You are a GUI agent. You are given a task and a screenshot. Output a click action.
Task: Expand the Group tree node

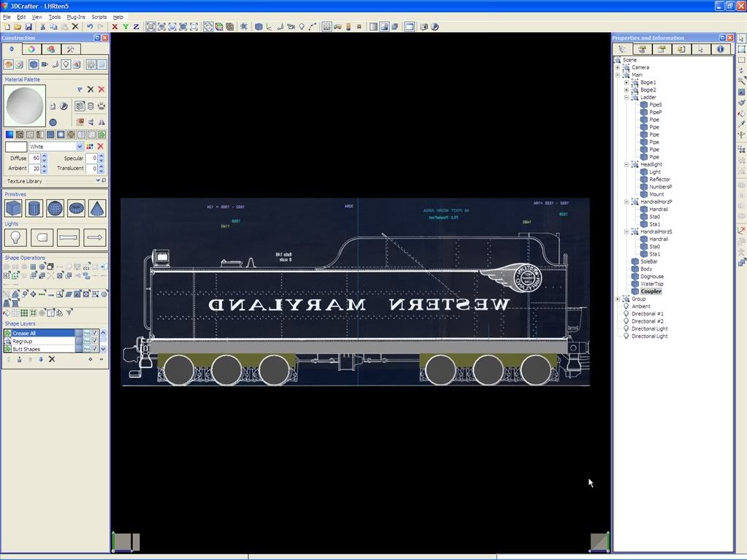[x=618, y=299]
